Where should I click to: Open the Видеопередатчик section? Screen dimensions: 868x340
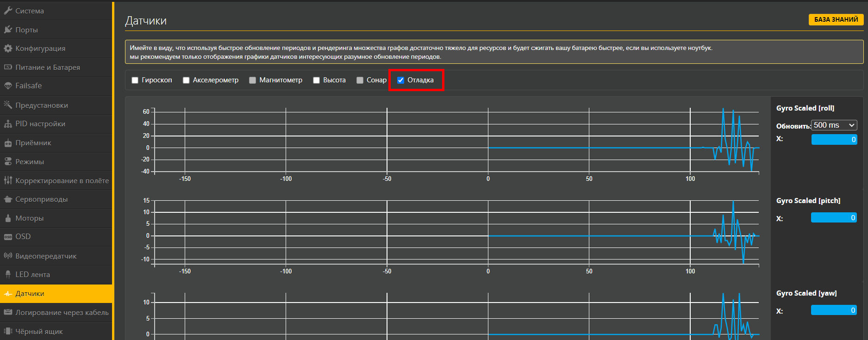coord(56,256)
